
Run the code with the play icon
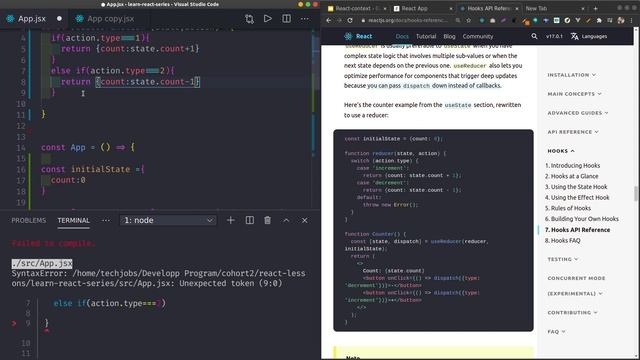click(x=268, y=19)
